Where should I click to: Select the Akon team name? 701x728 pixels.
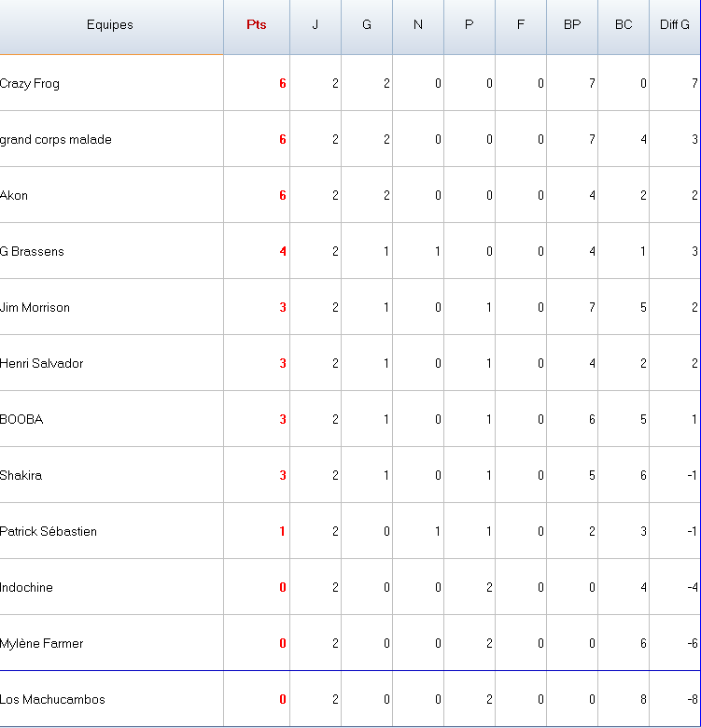[x=14, y=195]
